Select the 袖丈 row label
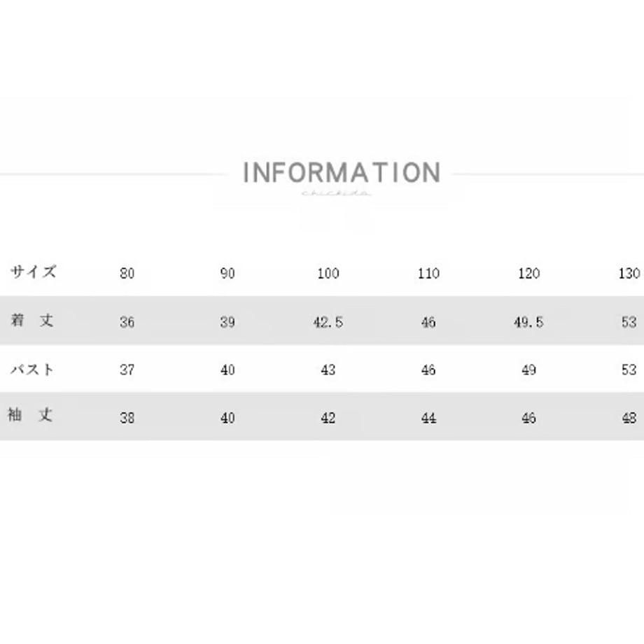Screen dimensions: 644x644 (x=30, y=415)
